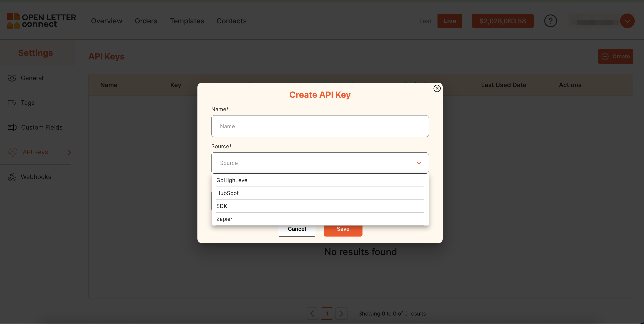Open the Templates navigation tab
644x324 pixels.
(x=187, y=21)
